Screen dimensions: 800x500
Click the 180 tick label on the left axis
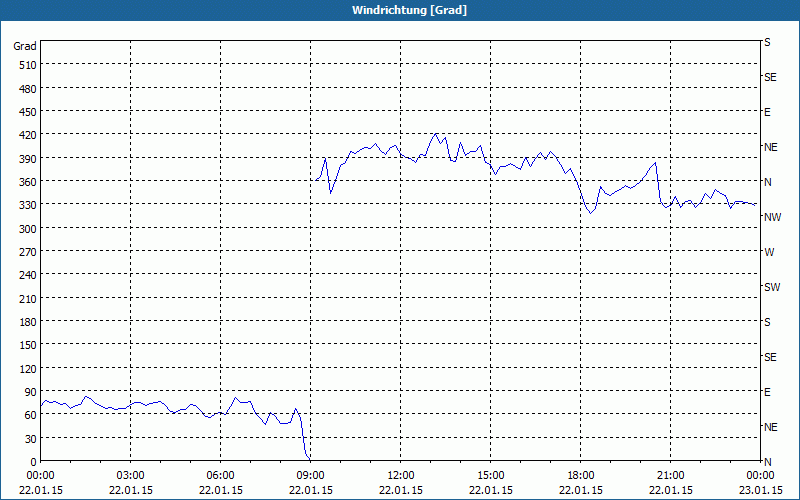coord(28,322)
